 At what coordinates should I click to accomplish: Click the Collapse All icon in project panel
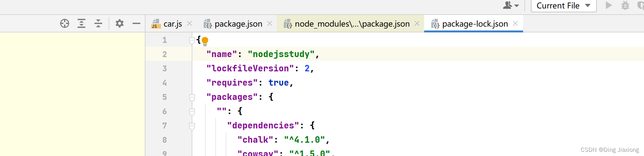(x=98, y=23)
